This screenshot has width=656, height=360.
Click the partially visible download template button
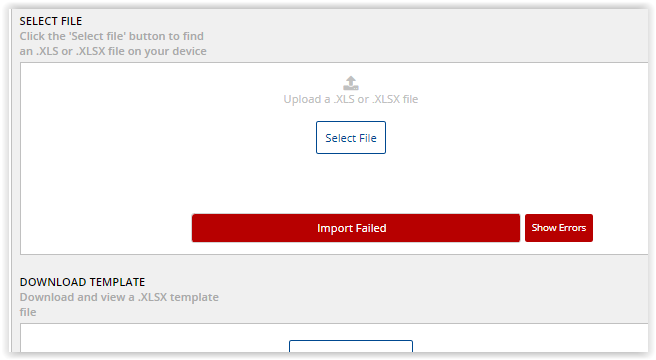tap(351, 346)
